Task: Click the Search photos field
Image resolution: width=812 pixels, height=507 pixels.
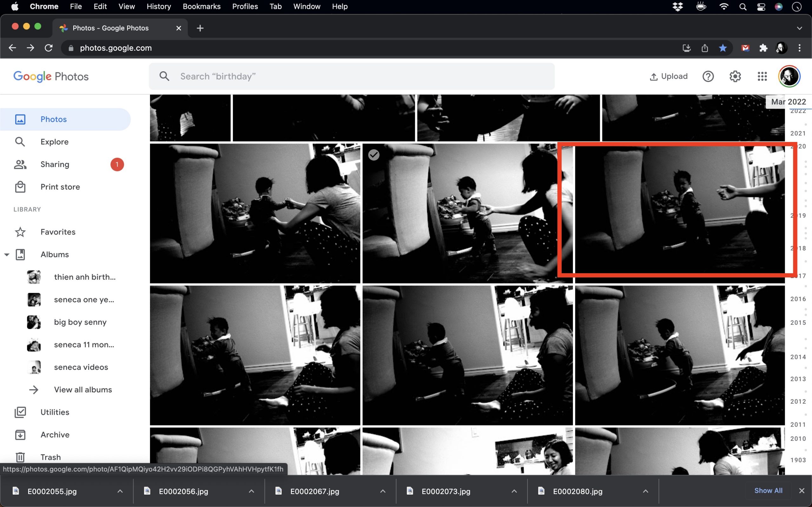Action: click(x=351, y=76)
